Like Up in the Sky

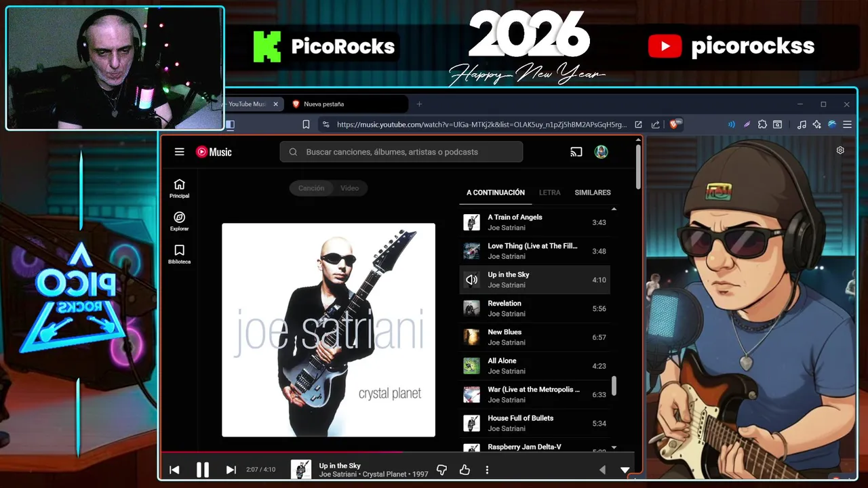tap(465, 470)
